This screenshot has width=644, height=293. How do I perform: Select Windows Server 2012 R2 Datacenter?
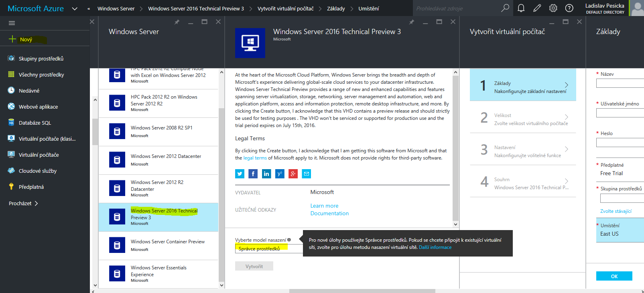pos(158,189)
